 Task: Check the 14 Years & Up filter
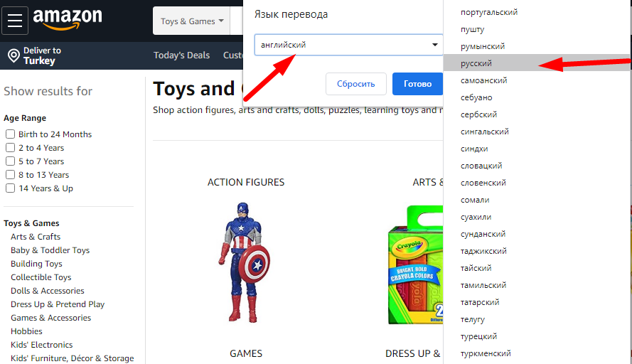click(10, 188)
